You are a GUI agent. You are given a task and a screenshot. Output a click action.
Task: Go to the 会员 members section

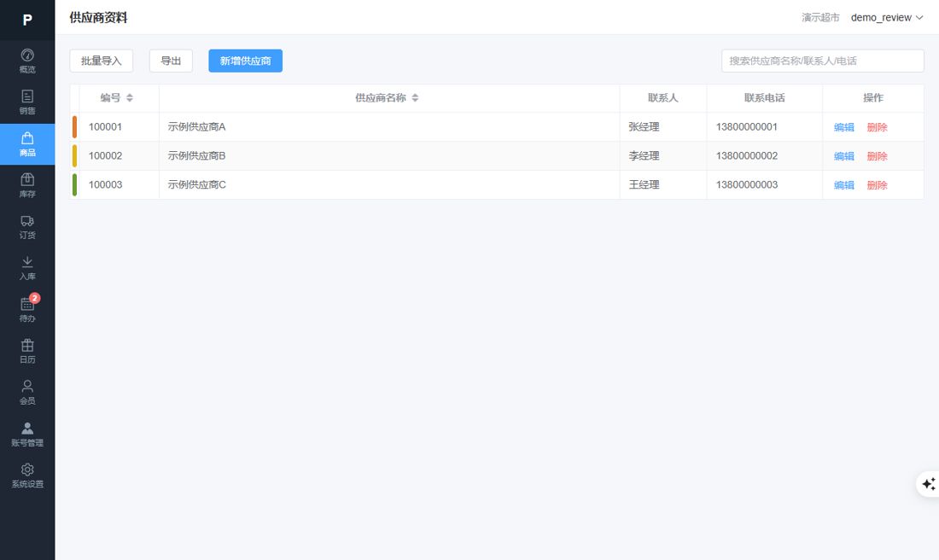coord(27,393)
